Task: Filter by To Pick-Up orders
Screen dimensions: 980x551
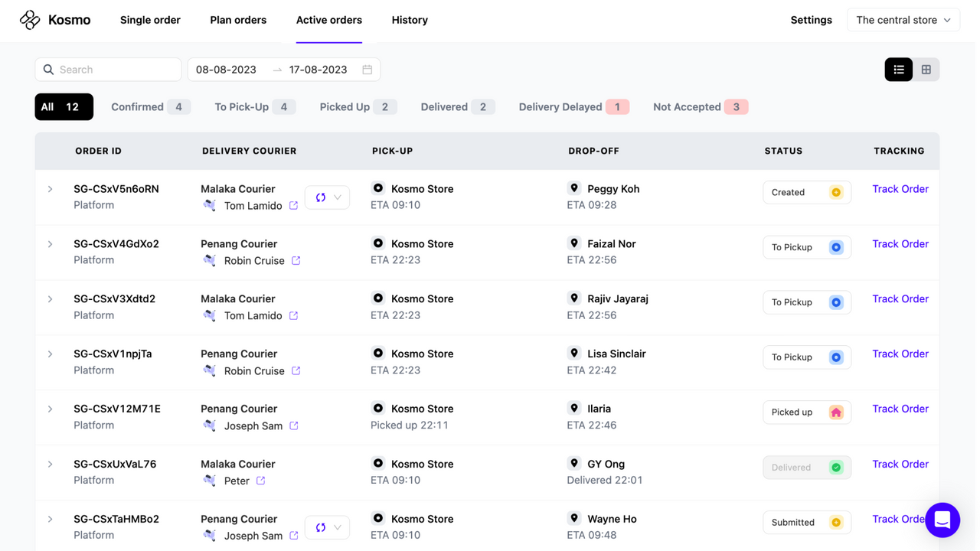Action: pos(255,107)
